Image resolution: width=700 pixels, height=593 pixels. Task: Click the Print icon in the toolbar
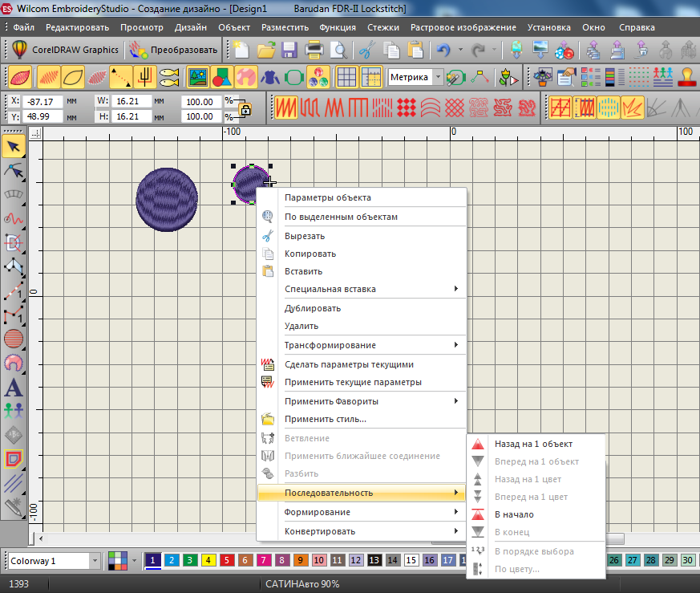(315, 50)
